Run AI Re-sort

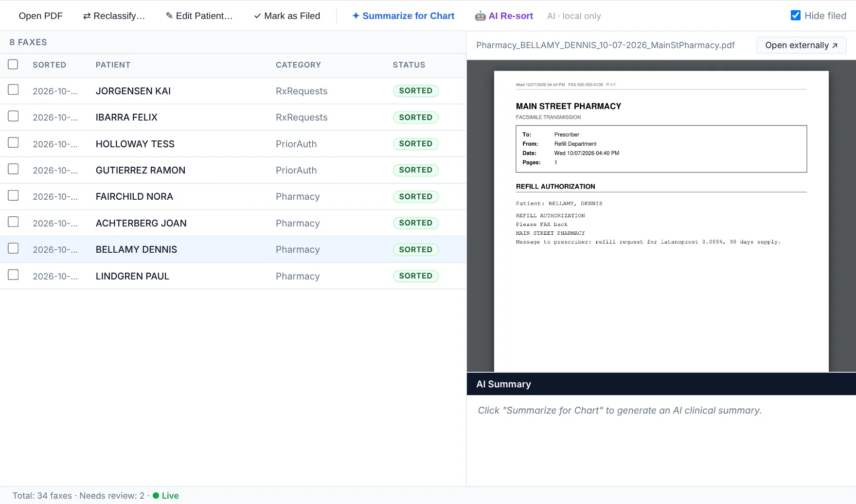[504, 16]
